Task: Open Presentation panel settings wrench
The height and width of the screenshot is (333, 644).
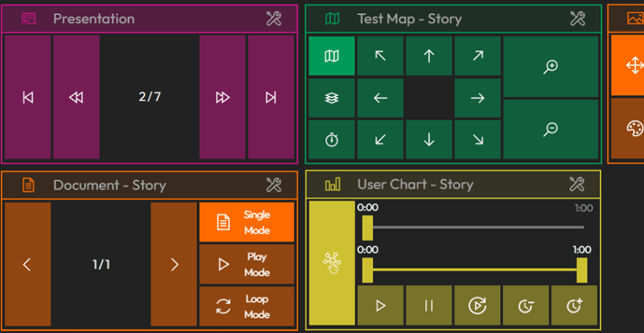Action: click(273, 19)
